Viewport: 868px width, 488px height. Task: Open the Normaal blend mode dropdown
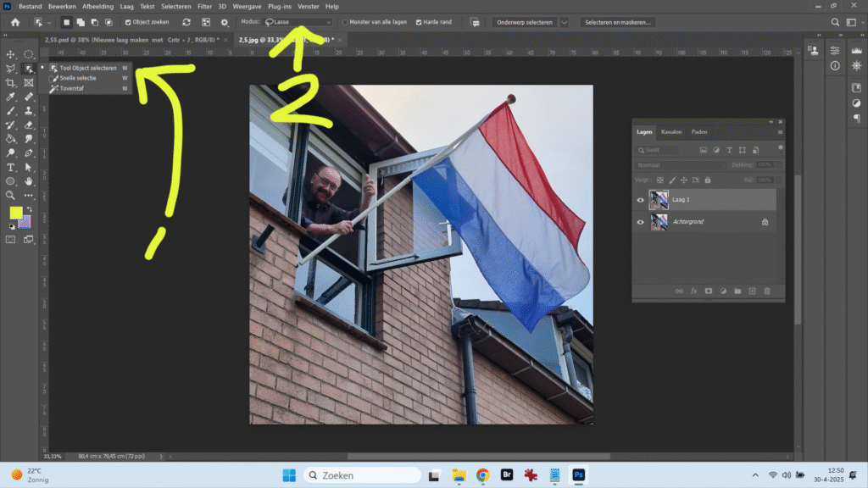(x=682, y=165)
